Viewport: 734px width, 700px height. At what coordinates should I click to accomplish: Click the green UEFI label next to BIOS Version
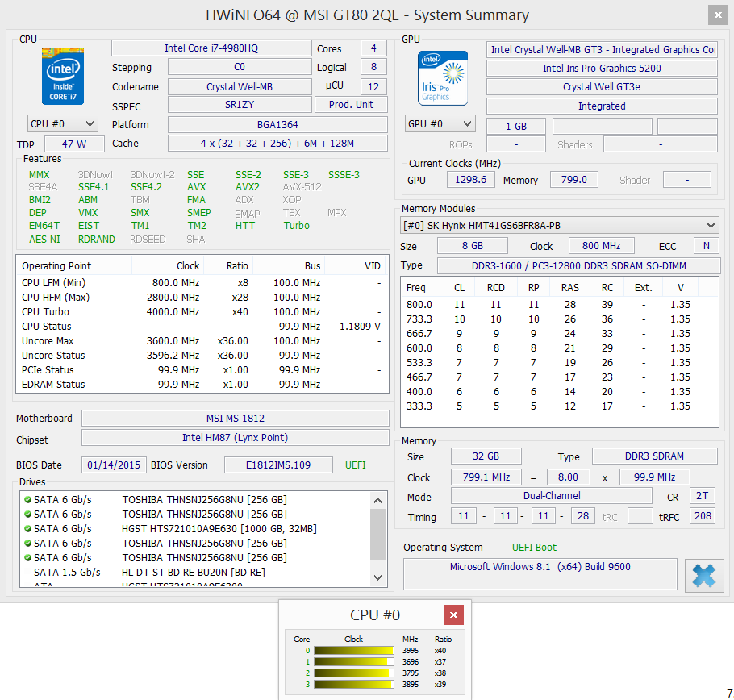pyautogui.click(x=355, y=465)
